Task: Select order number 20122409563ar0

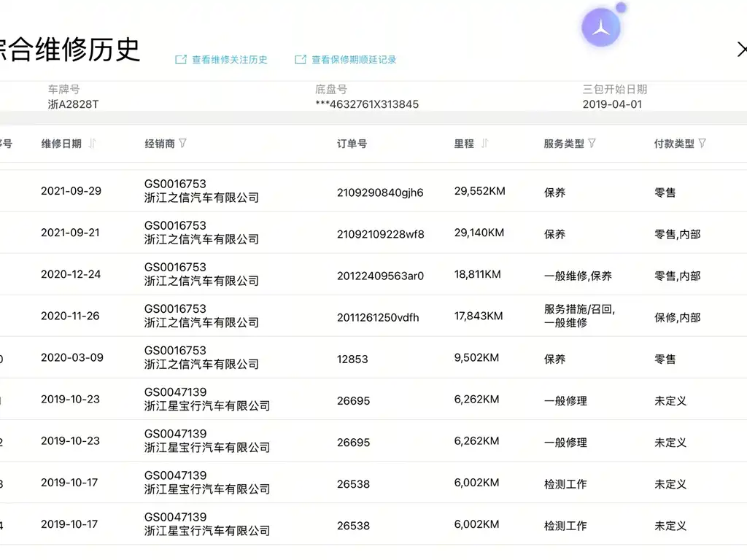Action: tap(380, 276)
